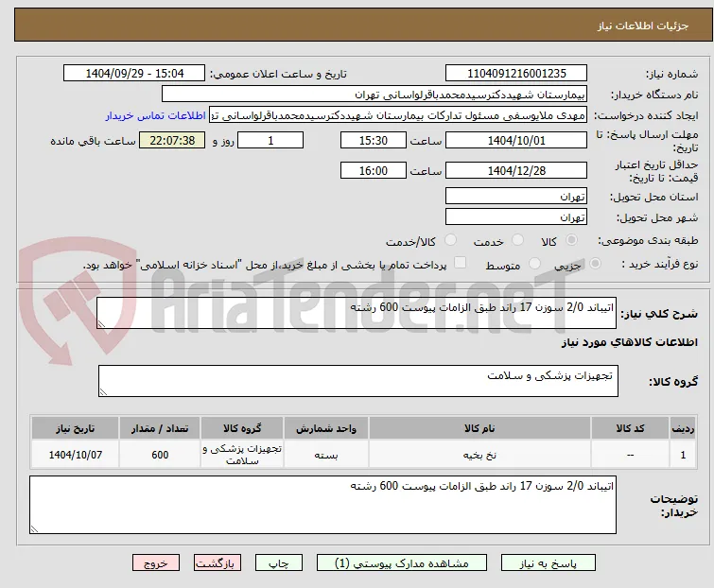
Task: Click the نام کالا column header
Action: pyautogui.click(x=479, y=428)
